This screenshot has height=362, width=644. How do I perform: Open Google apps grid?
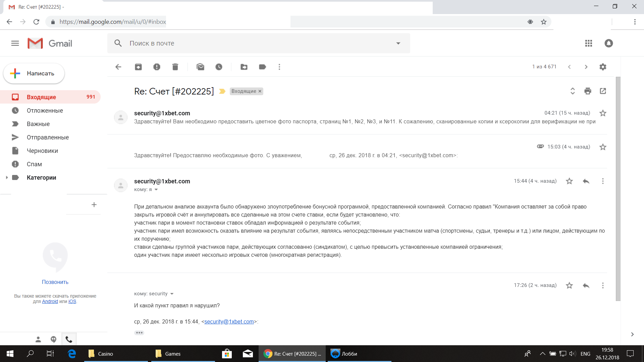pos(589,43)
